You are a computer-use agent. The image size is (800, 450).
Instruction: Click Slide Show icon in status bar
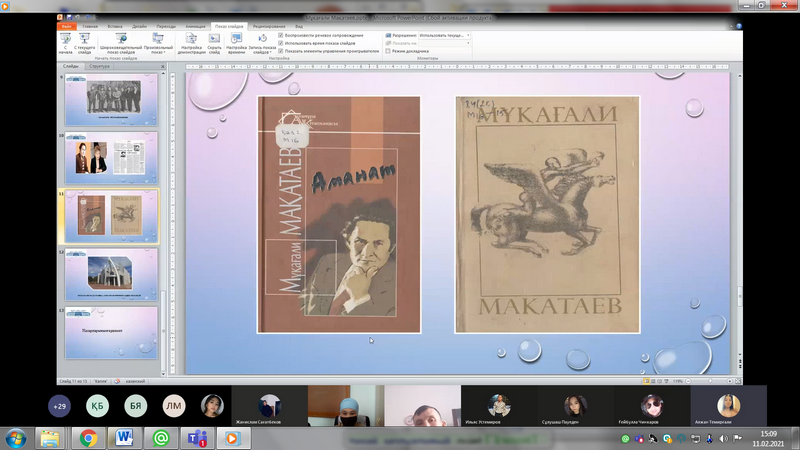pyautogui.click(x=666, y=381)
